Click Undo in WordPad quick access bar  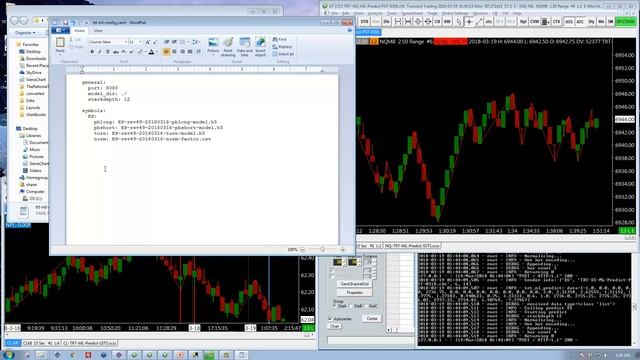[x=73, y=22]
